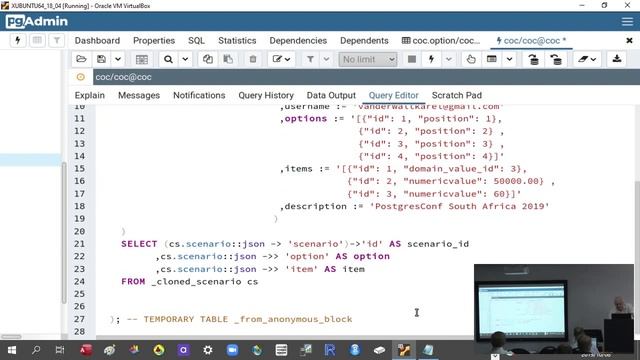The image size is (640, 360).
Task: Open the pgAdmin hamburger menu
Action: point(627,21)
